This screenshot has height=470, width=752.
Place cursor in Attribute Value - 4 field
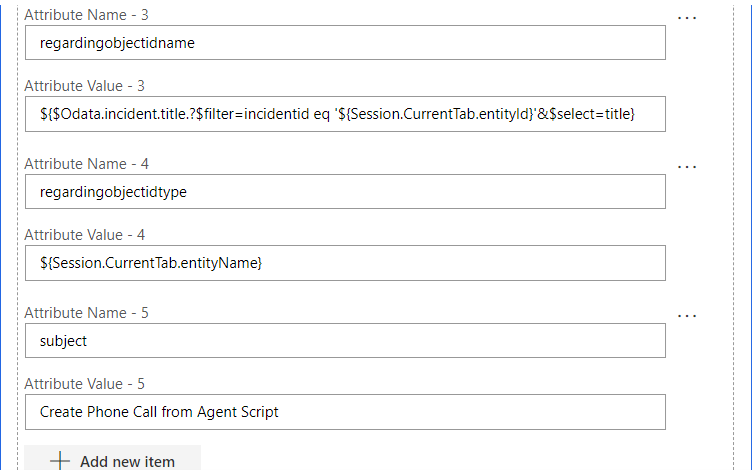tap(345, 263)
